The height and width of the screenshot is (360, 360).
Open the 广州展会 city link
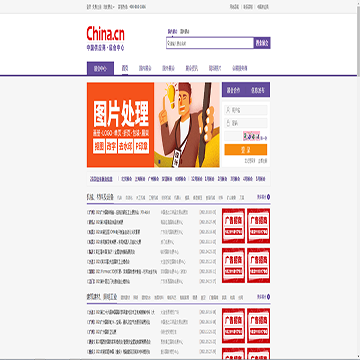tap(153, 179)
